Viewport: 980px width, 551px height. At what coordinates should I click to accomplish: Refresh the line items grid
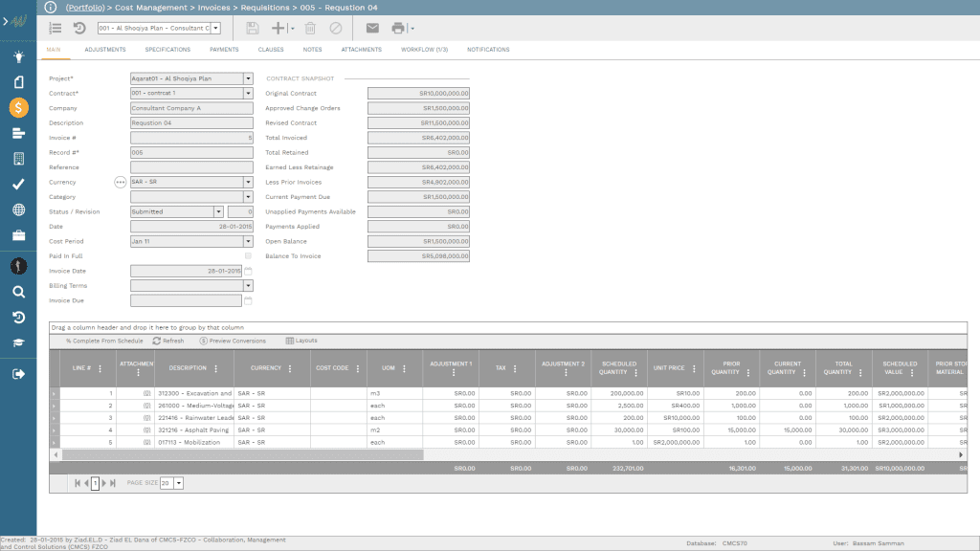[170, 340]
